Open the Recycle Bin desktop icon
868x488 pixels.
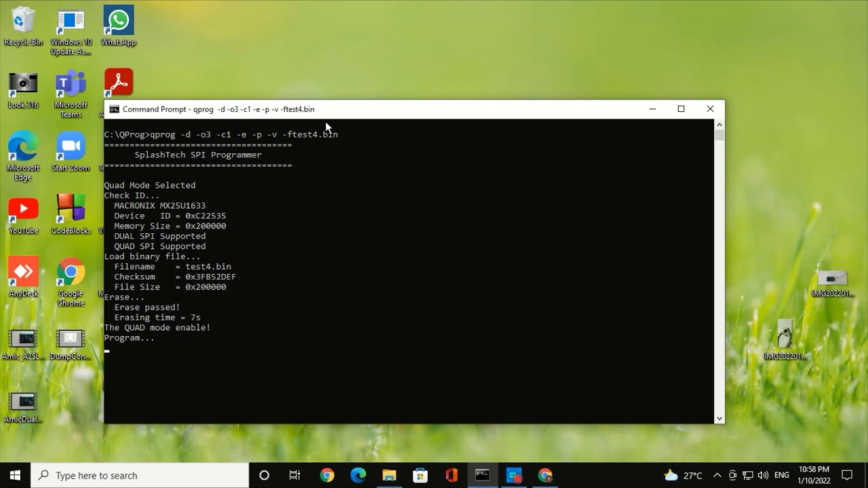coord(23,27)
